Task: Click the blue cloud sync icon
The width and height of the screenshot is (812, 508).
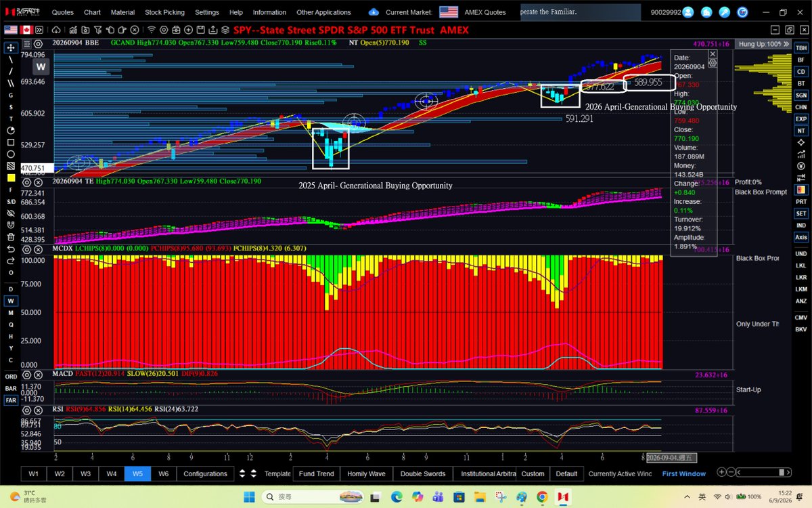Action: click(374, 12)
